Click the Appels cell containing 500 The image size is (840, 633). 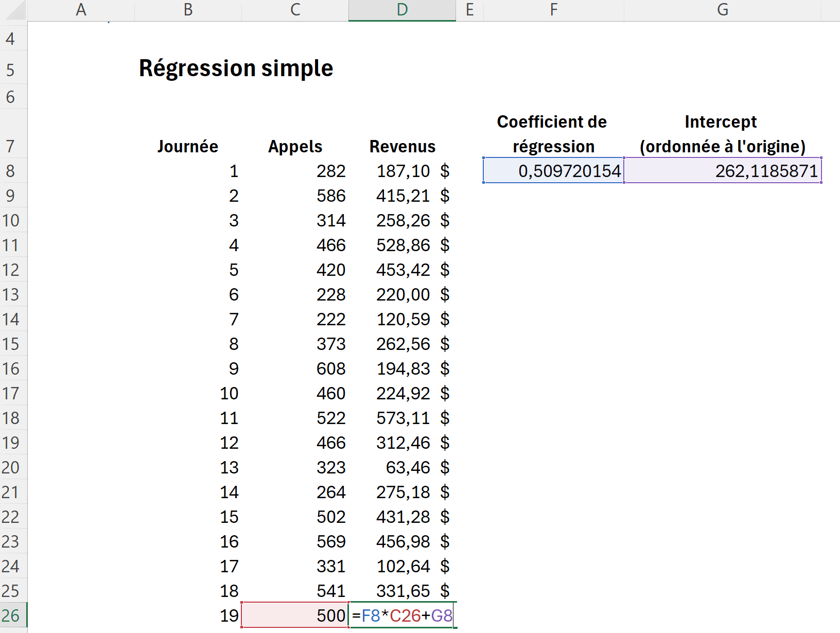(295, 616)
